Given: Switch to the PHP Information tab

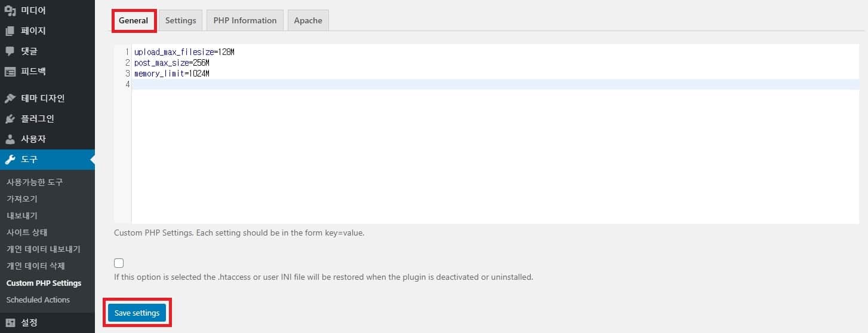Looking at the screenshot, I should pos(245,20).
